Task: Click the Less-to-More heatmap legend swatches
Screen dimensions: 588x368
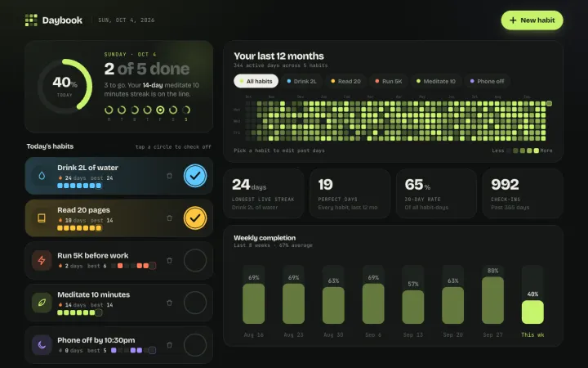Action: pyautogui.click(x=523, y=150)
